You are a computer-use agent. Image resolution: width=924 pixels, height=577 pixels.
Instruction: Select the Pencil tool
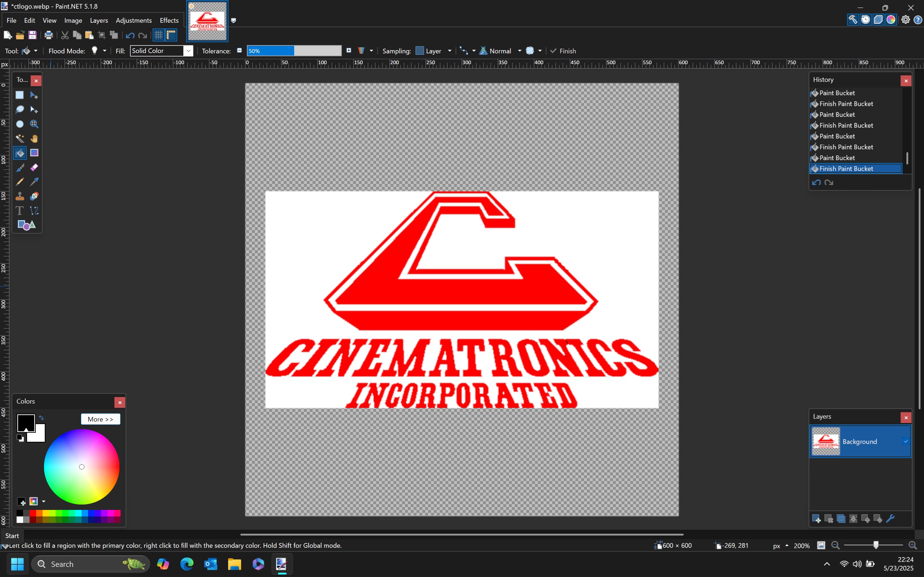point(19,182)
